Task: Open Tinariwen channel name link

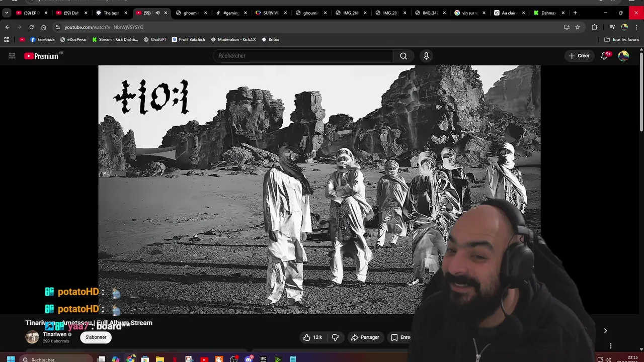Action: pyautogui.click(x=54, y=334)
